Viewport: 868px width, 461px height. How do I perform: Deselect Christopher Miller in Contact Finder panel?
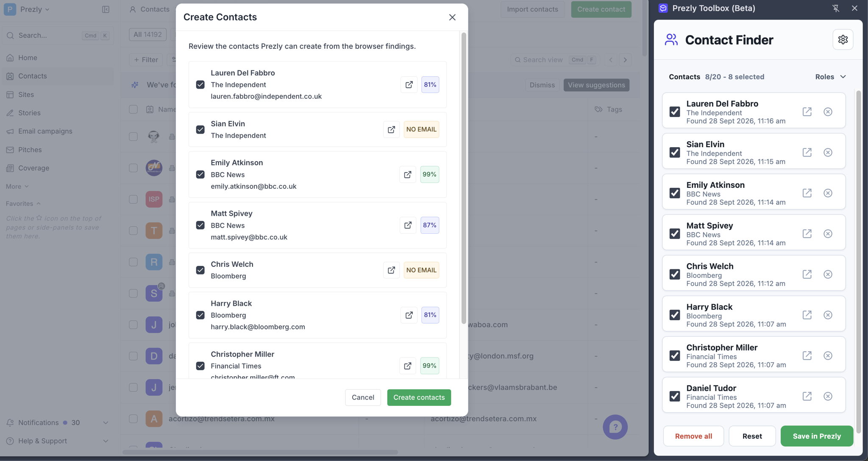click(674, 355)
